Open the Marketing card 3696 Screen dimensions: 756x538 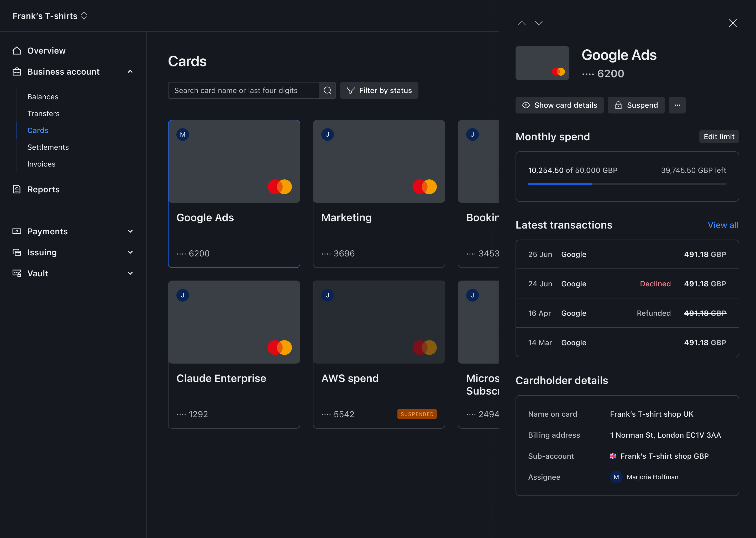(x=379, y=194)
